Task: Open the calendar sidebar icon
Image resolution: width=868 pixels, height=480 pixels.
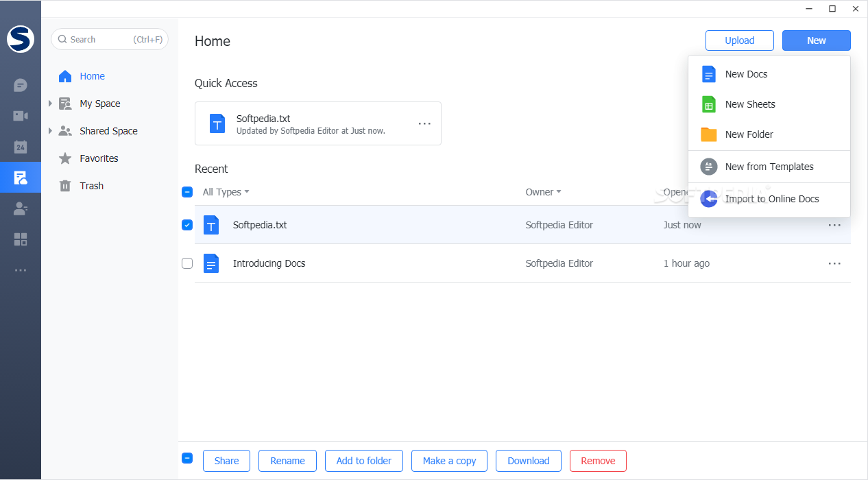Action: click(21, 147)
